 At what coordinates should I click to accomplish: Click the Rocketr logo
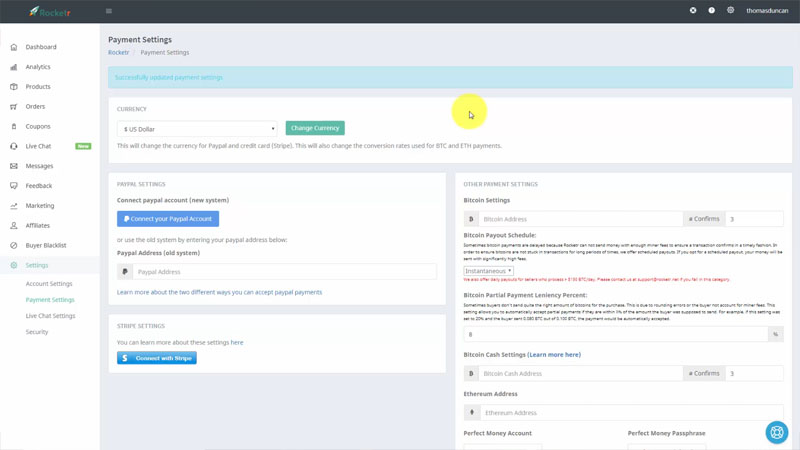50,12
